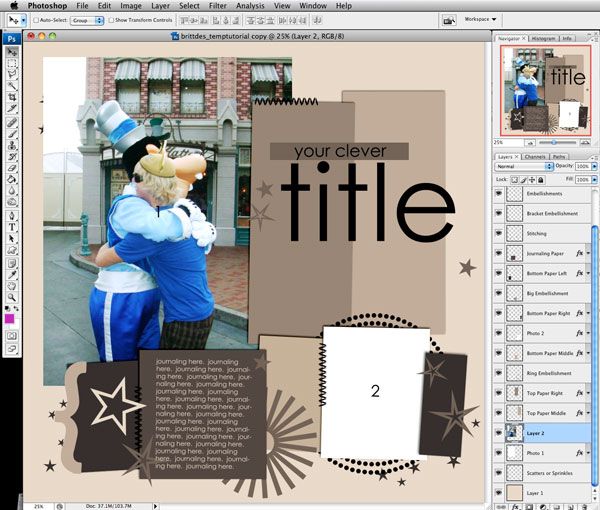The height and width of the screenshot is (510, 600).
Task: Switch to the Paths tab
Action: coord(559,156)
